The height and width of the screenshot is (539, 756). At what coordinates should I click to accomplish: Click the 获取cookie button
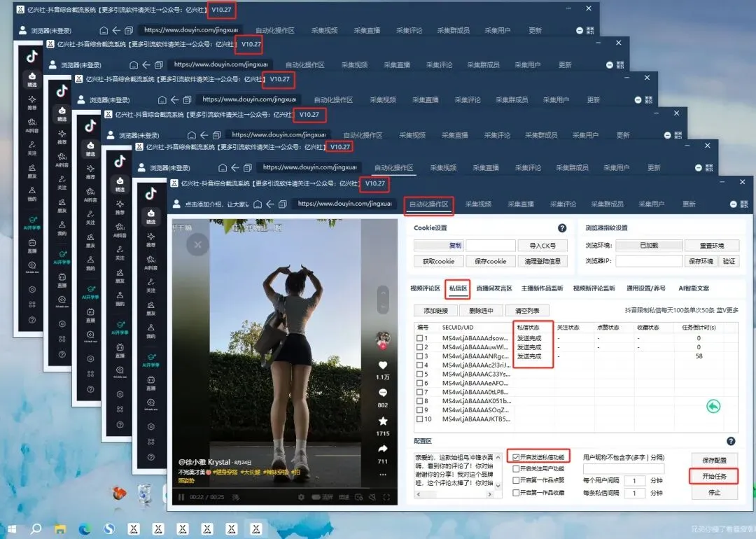437,260
